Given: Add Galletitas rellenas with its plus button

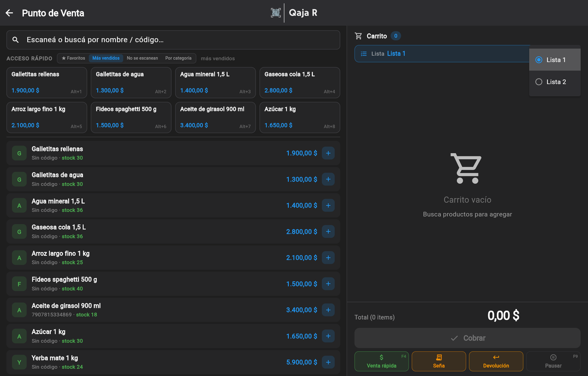Looking at the screenshot, I should click(328, 153).
